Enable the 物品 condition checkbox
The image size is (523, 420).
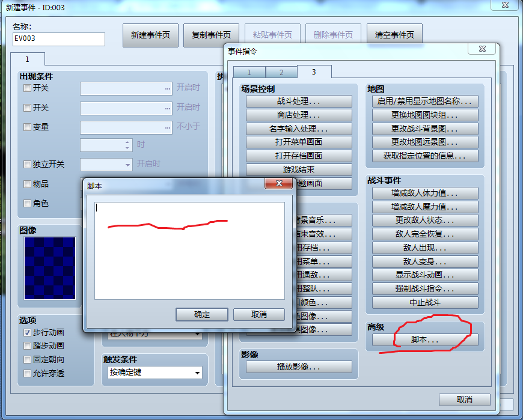(27, 184)
